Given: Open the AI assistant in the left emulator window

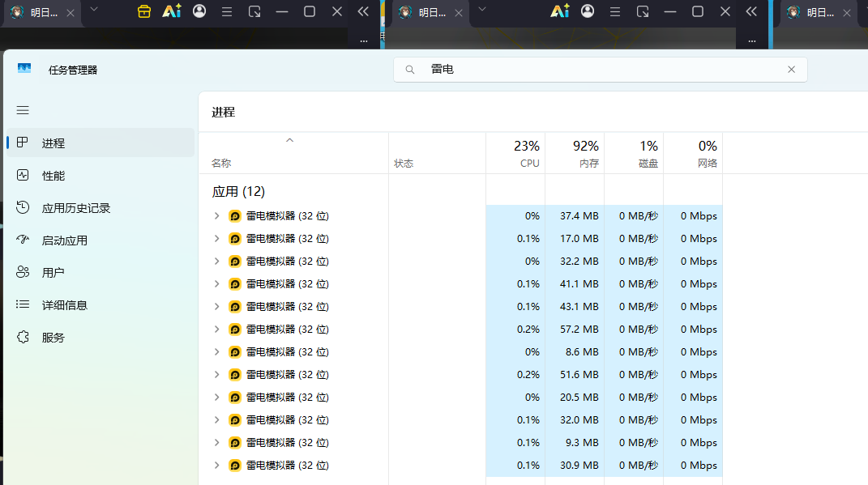Looking at the screenshot, I should tap(172, 11).
